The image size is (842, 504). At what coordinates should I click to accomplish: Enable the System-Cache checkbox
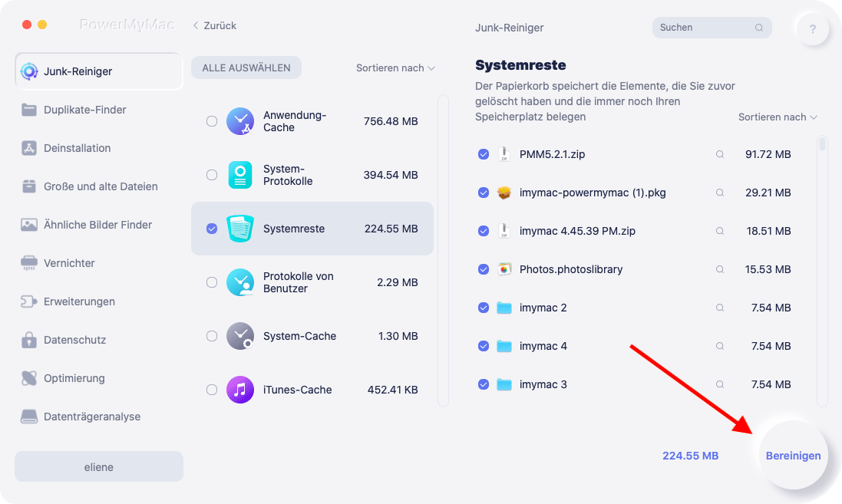[212, 336]
